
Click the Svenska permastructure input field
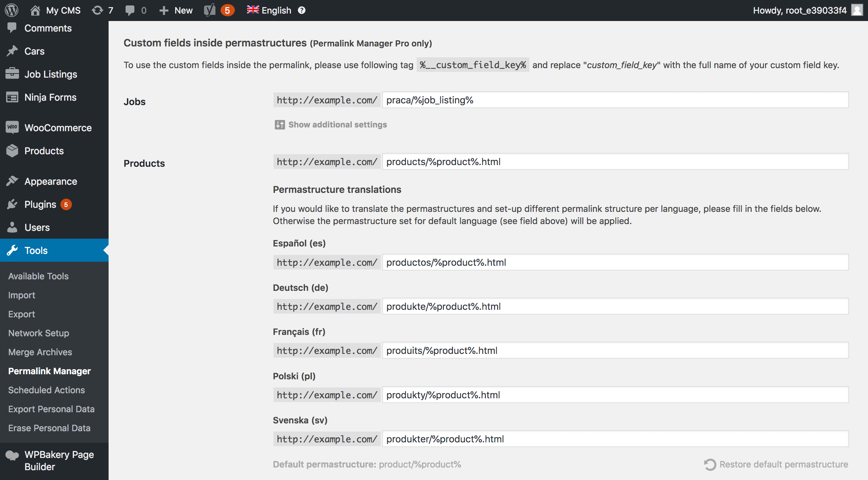615,439
